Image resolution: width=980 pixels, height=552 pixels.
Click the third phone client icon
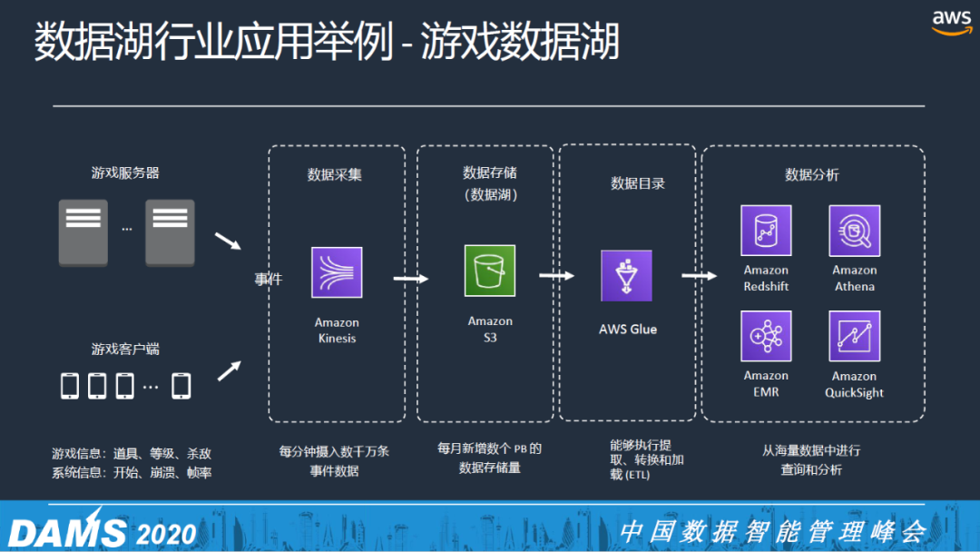[125, 386]
